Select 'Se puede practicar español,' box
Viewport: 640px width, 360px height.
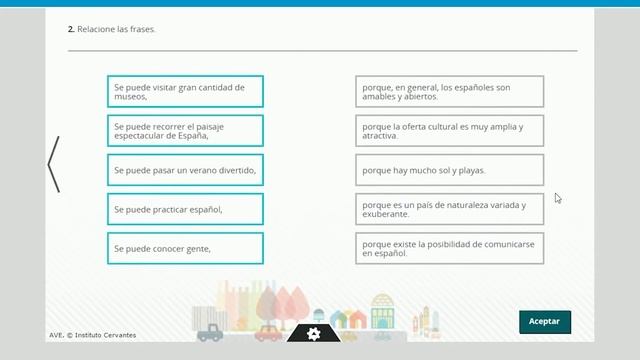(x=185, y=209)
